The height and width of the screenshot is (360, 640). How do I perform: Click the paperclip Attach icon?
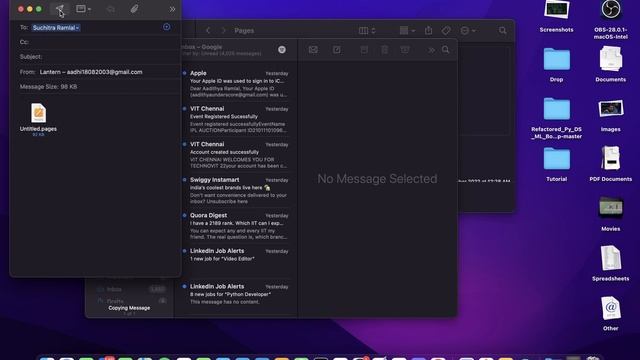[x=134, y=9]
